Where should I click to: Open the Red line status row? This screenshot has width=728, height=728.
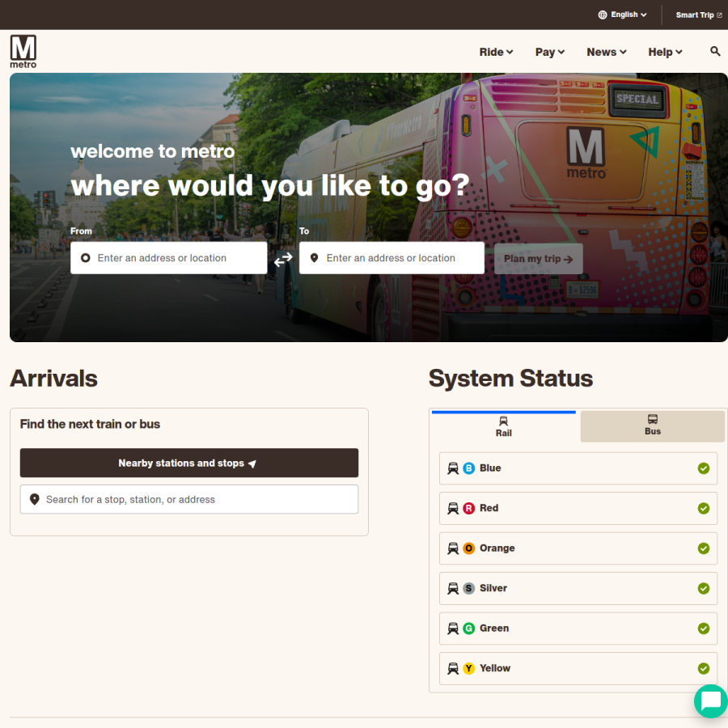[578, 509]
